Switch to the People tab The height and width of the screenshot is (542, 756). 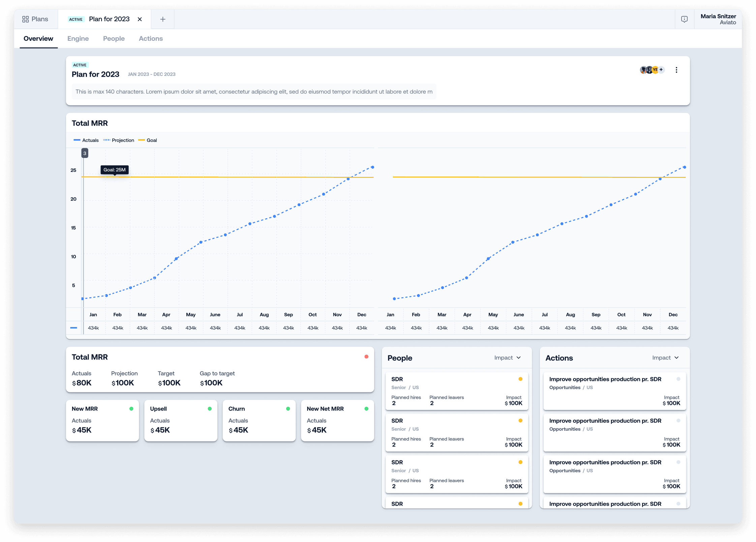click(x=114, y=38)
